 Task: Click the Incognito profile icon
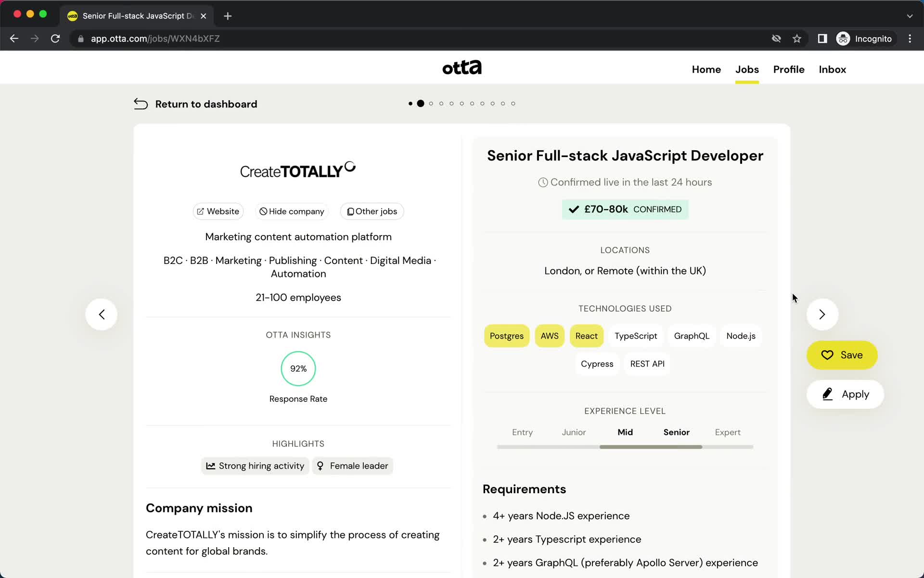point(843,39)
